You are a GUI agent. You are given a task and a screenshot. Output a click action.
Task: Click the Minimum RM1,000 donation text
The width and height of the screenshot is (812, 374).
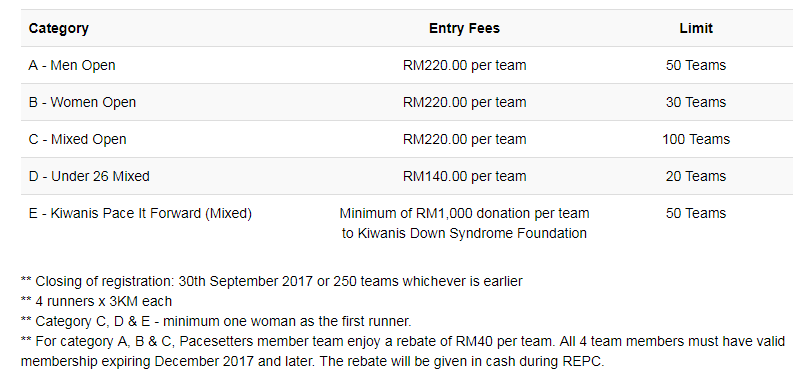[x=464, y=213]
